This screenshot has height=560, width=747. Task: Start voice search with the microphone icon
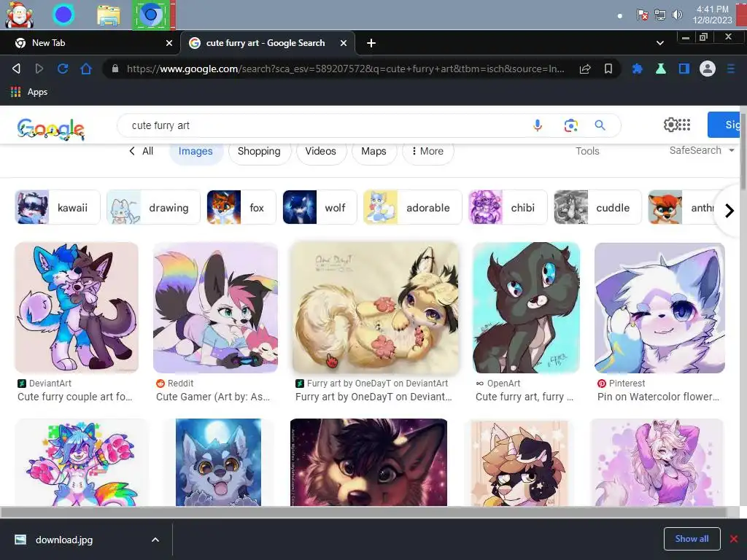[x=538, y=125]
